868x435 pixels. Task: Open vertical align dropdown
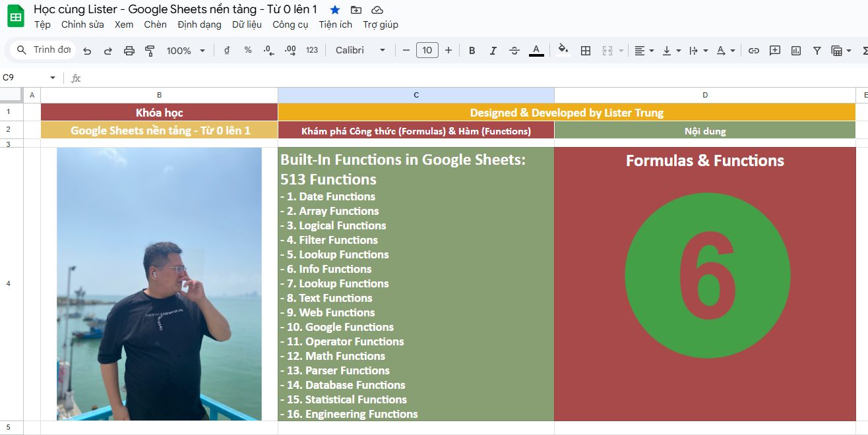coord(671,51)
